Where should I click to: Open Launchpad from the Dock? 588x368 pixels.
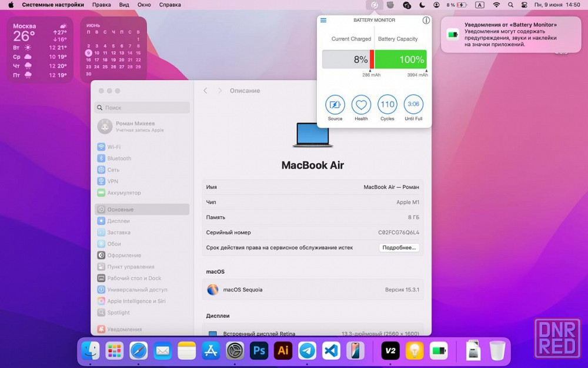point(115,351)
